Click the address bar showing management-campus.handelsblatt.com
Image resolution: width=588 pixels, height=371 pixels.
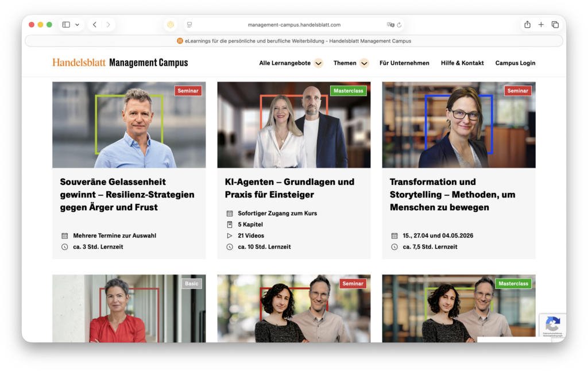294,25
